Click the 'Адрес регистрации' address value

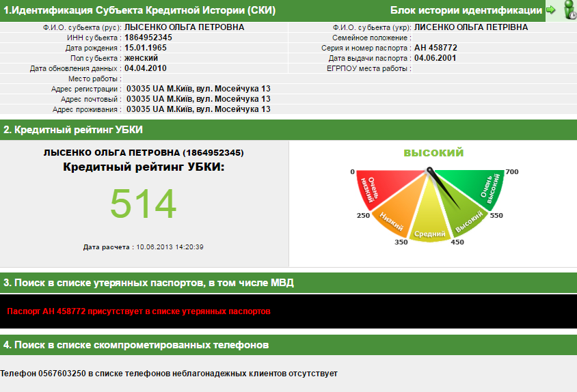click(x=198, y=89)
